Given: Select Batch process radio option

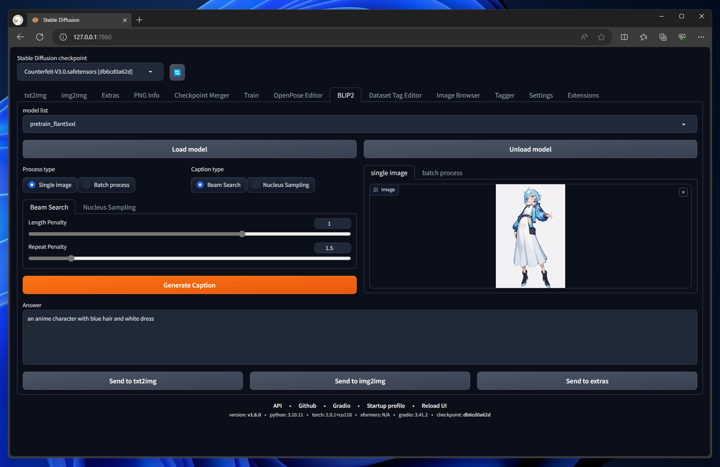Looking at the screenshot, I should tap(107, 185).
